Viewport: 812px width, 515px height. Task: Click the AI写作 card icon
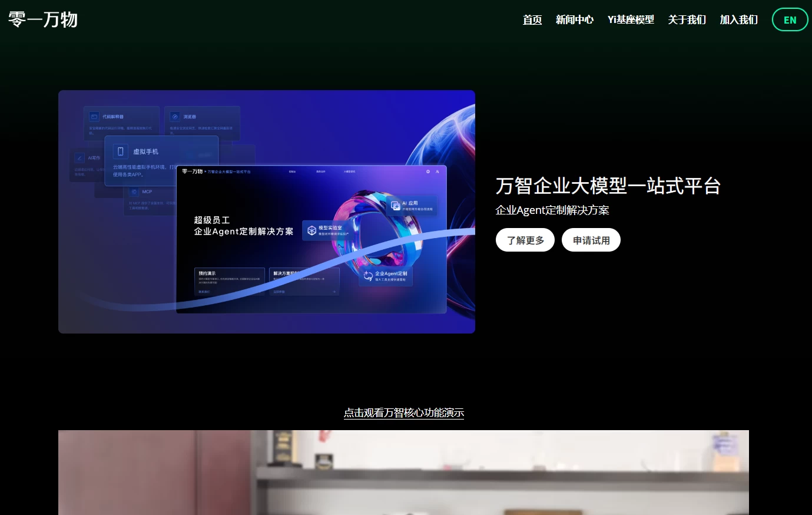click(x=79, y=158)
